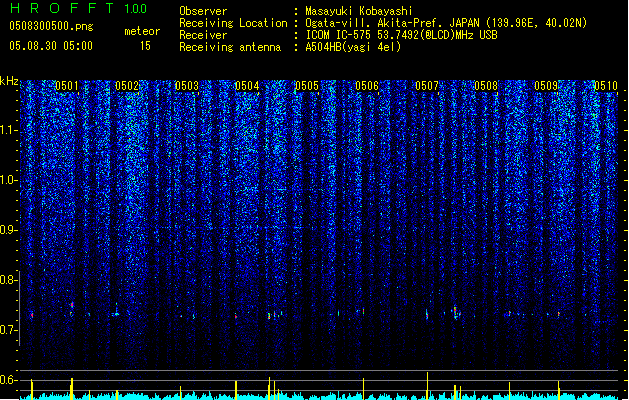Select the filename 0508300500.png
Viewport: 629px width, 400px height.
51,27
